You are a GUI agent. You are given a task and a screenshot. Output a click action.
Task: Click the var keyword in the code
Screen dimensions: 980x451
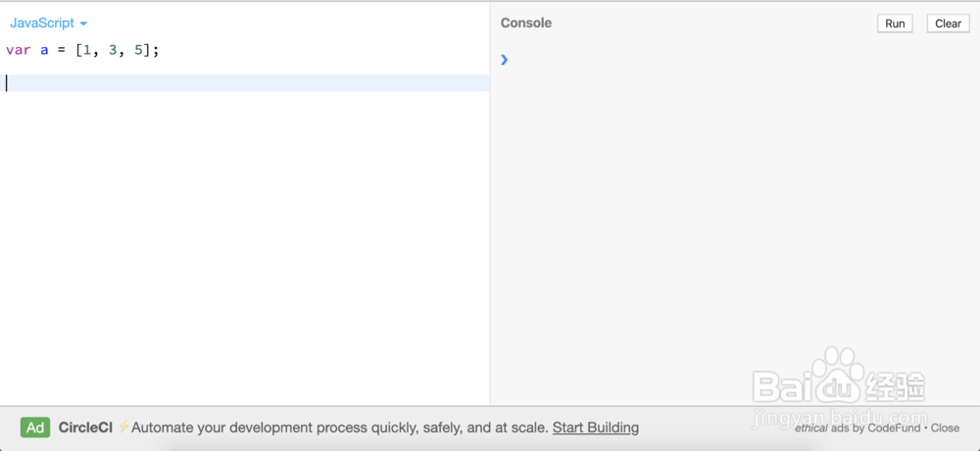(19, 50)
